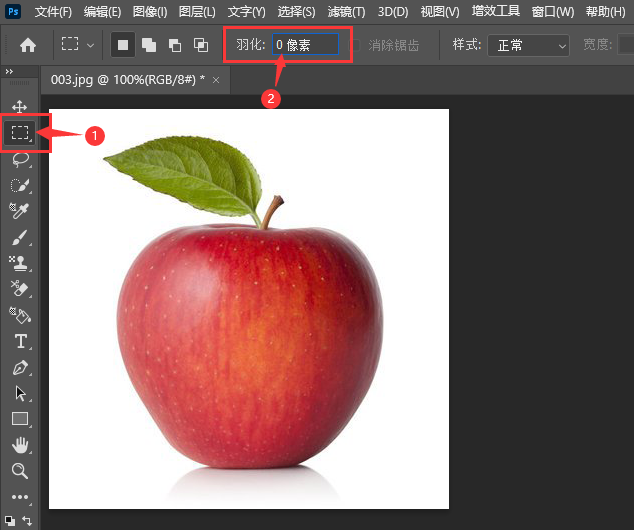Select the Rectangular Marquee tool
The width and height of the screenshot is (634, 530).
coord(19,132)
